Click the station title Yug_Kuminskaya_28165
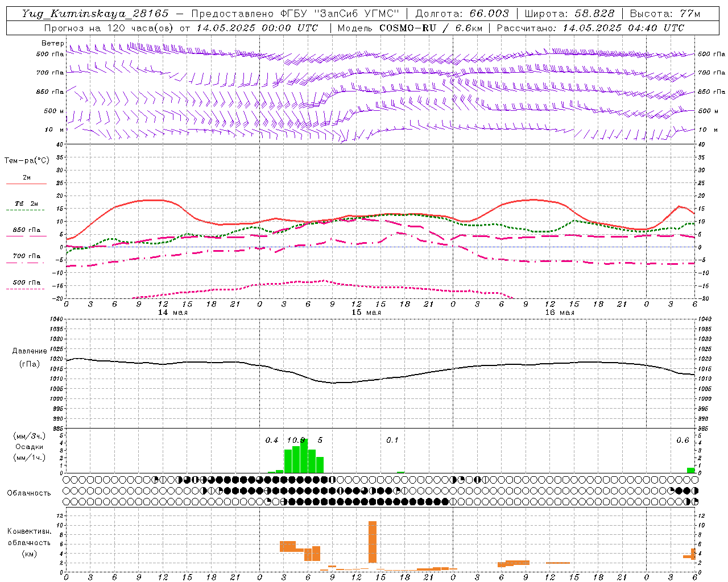This screenshot has width=728, height=582. click(x=95, y=14)
